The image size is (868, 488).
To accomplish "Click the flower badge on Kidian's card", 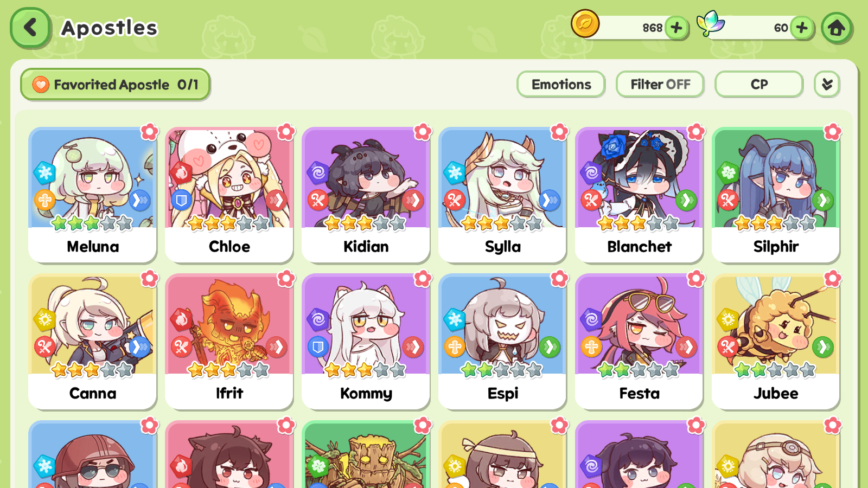I will (x=423, y=132).
